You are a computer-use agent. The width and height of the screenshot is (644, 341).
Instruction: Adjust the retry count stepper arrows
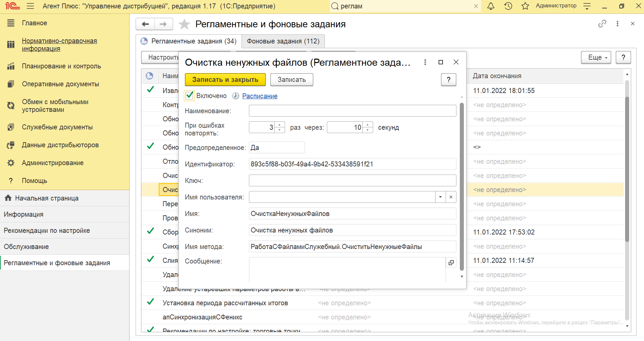pos(280,127)
